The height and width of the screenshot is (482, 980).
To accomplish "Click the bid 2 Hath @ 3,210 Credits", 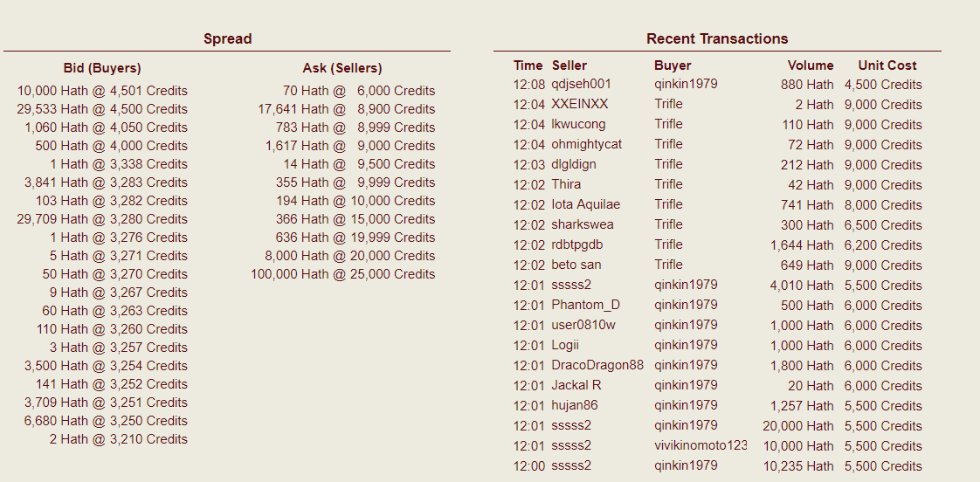I will [x=118, y=439].
